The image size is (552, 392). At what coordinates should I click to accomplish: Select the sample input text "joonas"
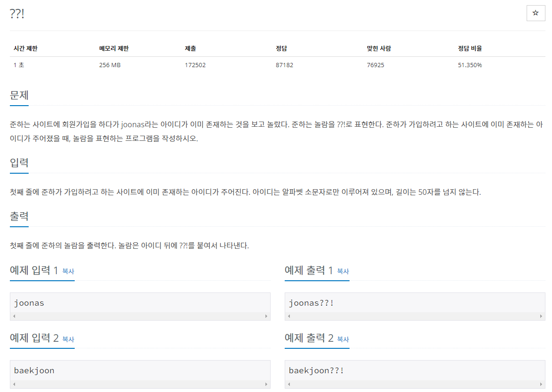click(29, 302)
